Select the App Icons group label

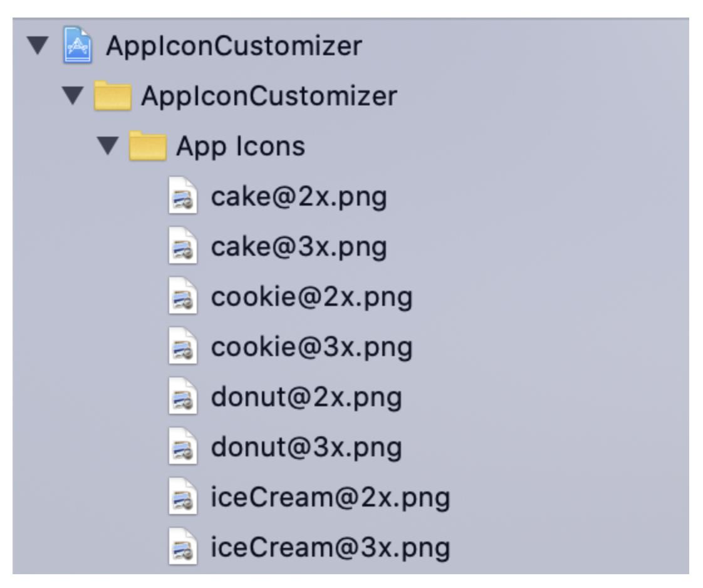tap(241, 147)
